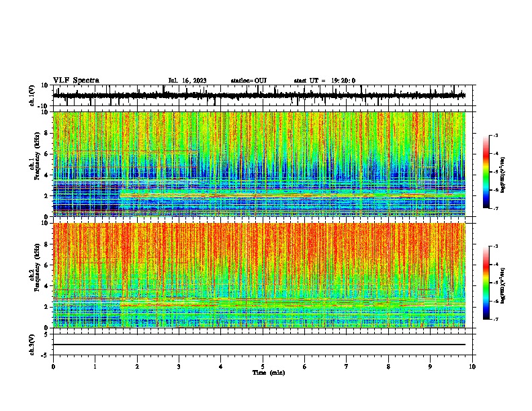This screenshot has width=532, height=411.
Task: Click inside the ch.2 frequency spectrogram
Action: 259,275
